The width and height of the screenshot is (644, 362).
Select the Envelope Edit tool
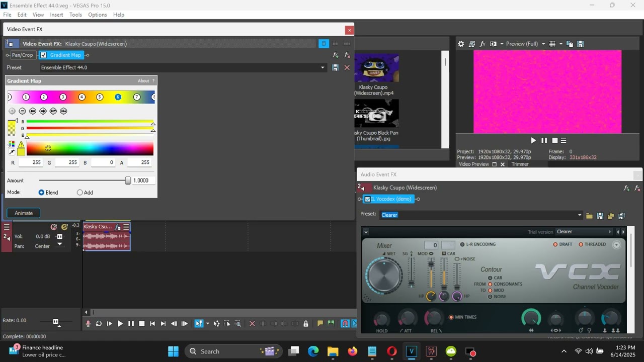tap(216, 324)
